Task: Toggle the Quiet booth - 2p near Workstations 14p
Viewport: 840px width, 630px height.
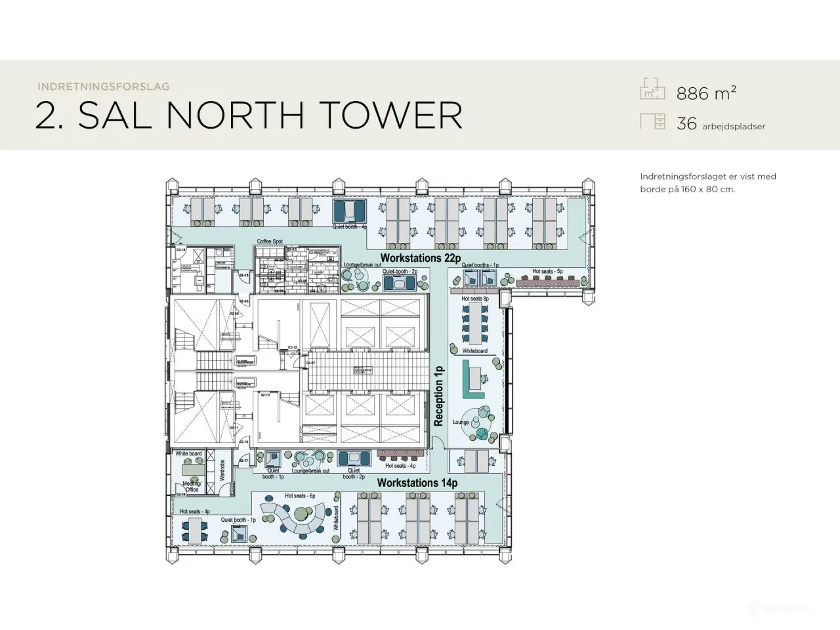Action: pyautogui.click(x=354, y=459)
